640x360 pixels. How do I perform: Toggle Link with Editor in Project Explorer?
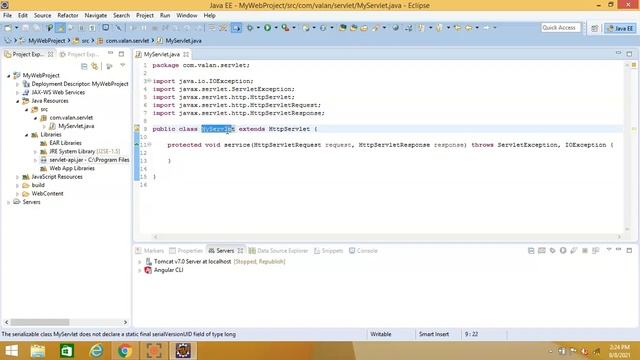95,66
